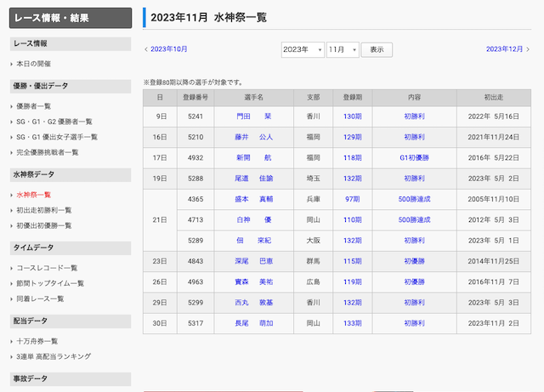
Task: Open 初出走初勝利一覧 link
Action: pos(44,210)
